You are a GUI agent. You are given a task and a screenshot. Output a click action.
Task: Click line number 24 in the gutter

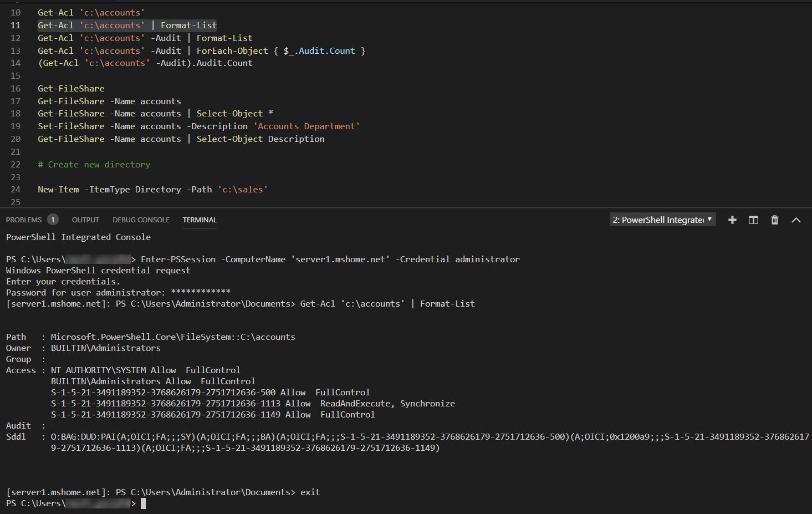[16, 190]
